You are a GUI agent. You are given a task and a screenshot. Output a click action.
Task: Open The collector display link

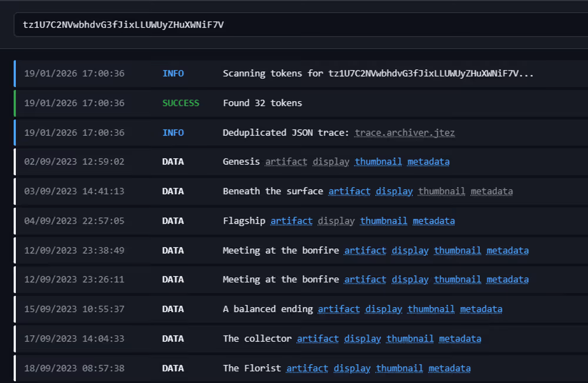(x=362, y=339)
